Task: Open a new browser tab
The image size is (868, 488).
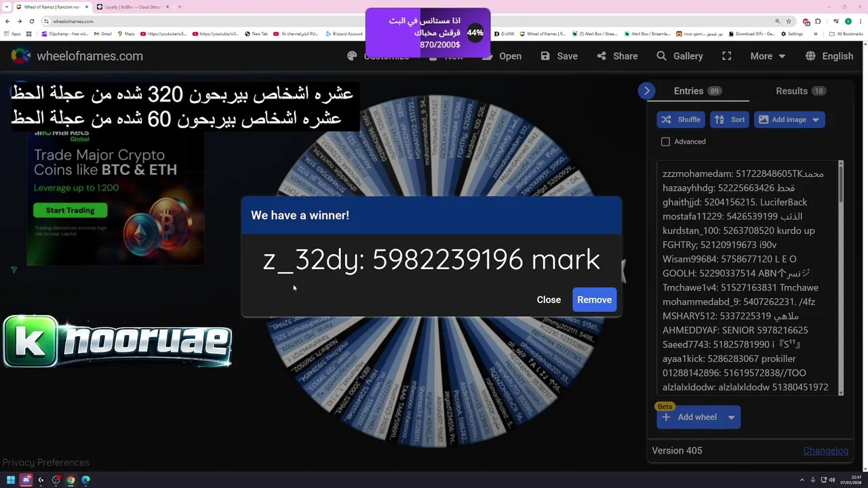Action: point(179,7)
